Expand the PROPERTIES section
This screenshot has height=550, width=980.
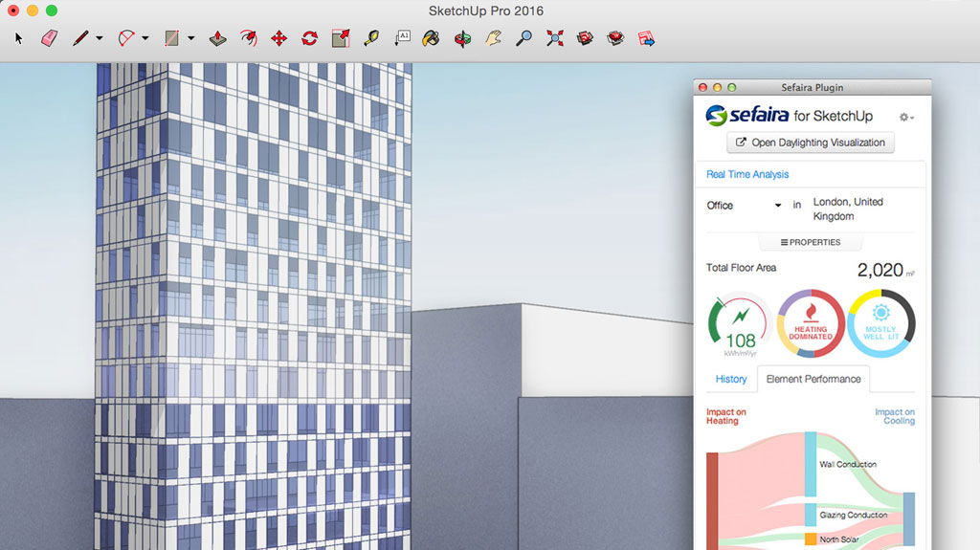tap(811, 242)
